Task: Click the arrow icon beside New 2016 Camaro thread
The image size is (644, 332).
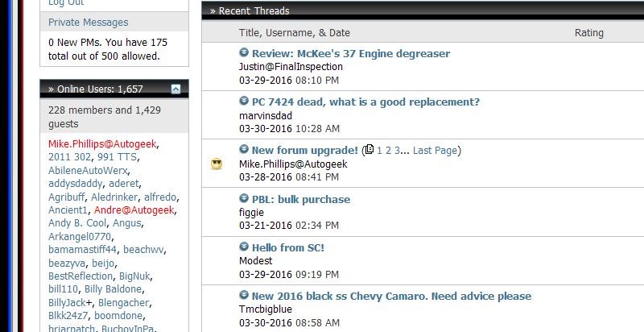Action: [244, 296]
